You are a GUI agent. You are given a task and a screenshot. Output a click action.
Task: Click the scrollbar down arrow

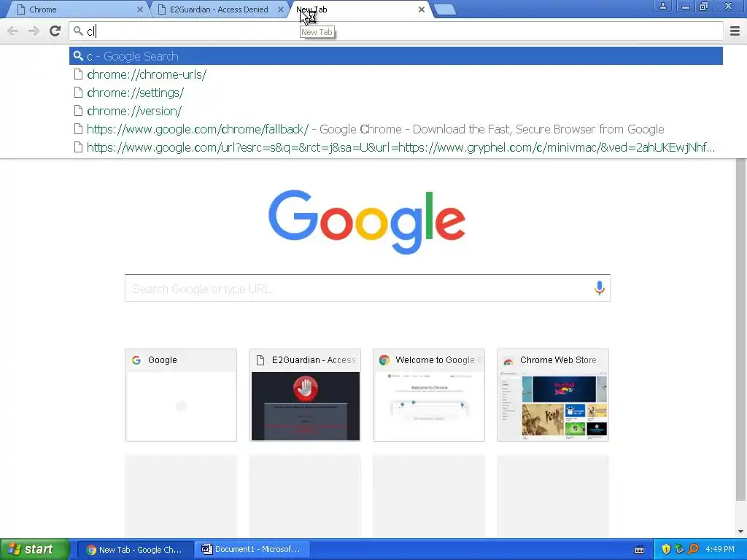[x=740, y=532]
